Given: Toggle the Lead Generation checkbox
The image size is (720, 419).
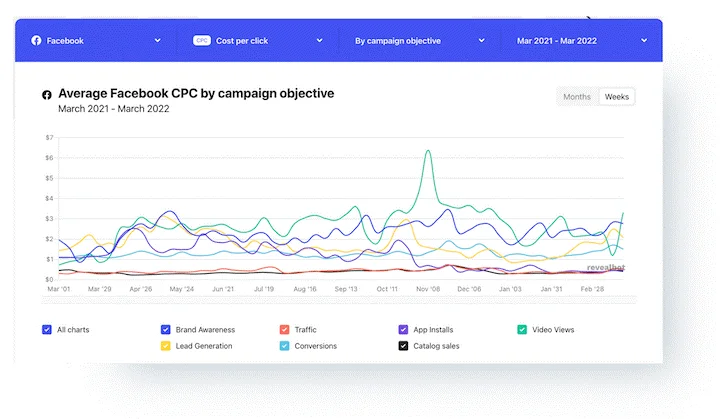Looking at the screenshot, I should [x=166, y=345].
